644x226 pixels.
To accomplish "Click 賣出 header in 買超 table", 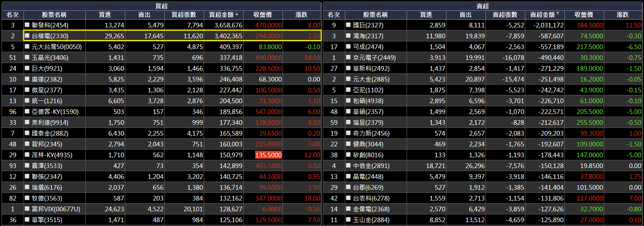I will 144,15.
